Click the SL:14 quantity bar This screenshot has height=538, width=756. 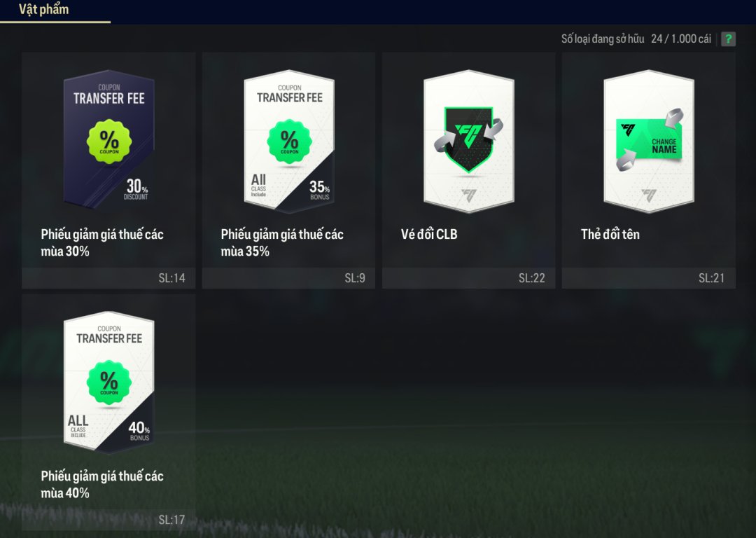click(x=108, y=278)
